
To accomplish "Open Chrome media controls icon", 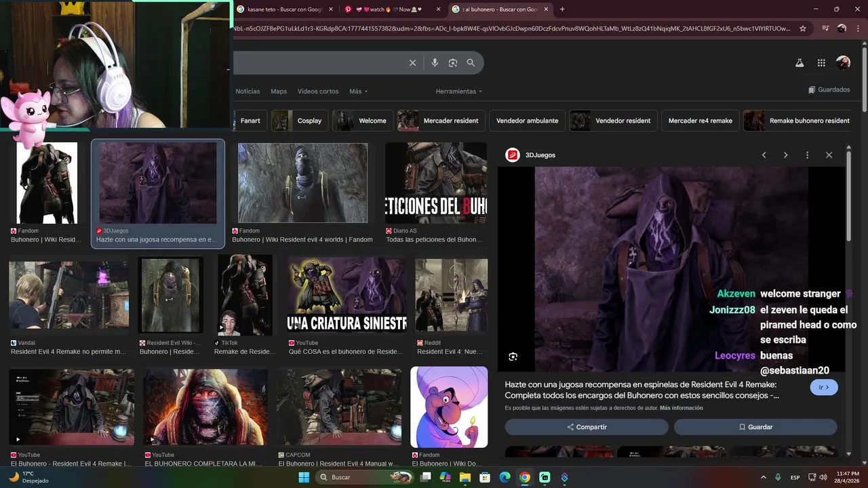I will point(825,28).
